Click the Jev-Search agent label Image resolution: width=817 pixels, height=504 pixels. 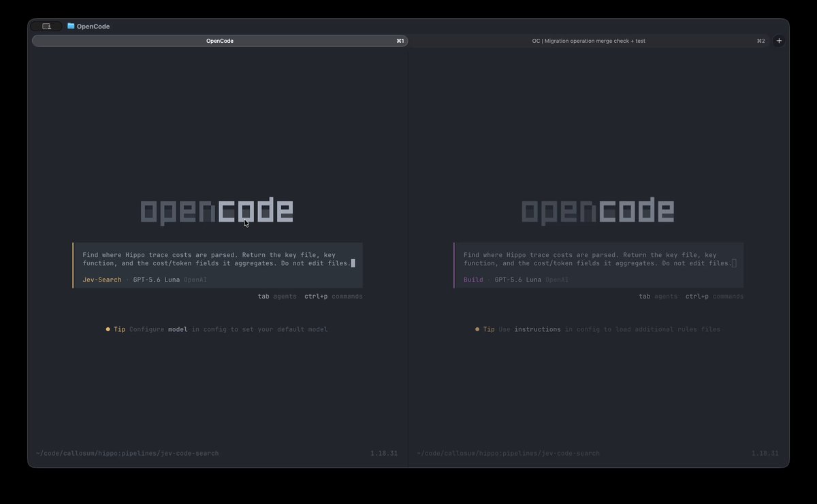coord(102,280)
